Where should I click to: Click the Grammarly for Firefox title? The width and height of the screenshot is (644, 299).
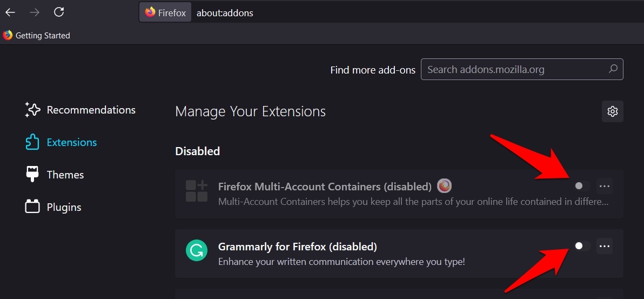coord(297,247)
